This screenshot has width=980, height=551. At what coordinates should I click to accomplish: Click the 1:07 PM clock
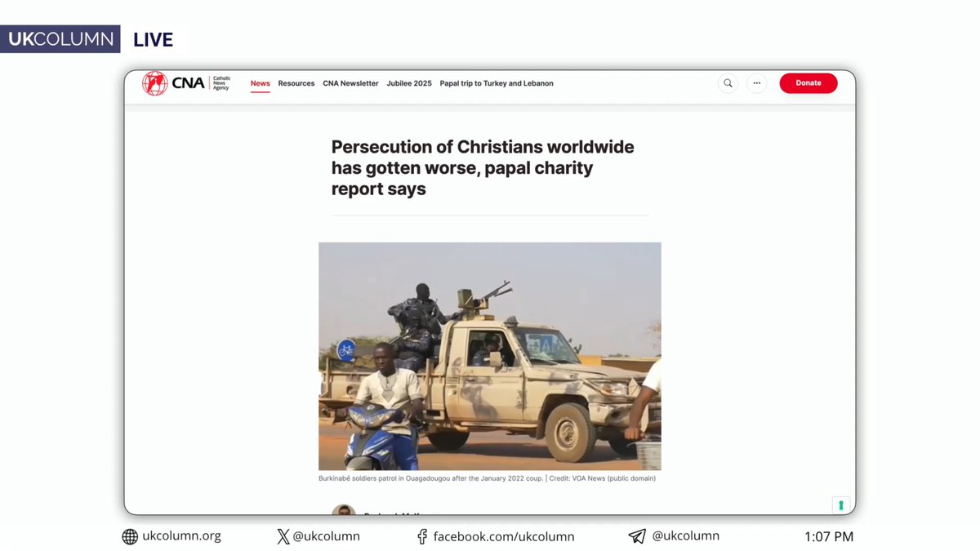[x=829, y=536]
